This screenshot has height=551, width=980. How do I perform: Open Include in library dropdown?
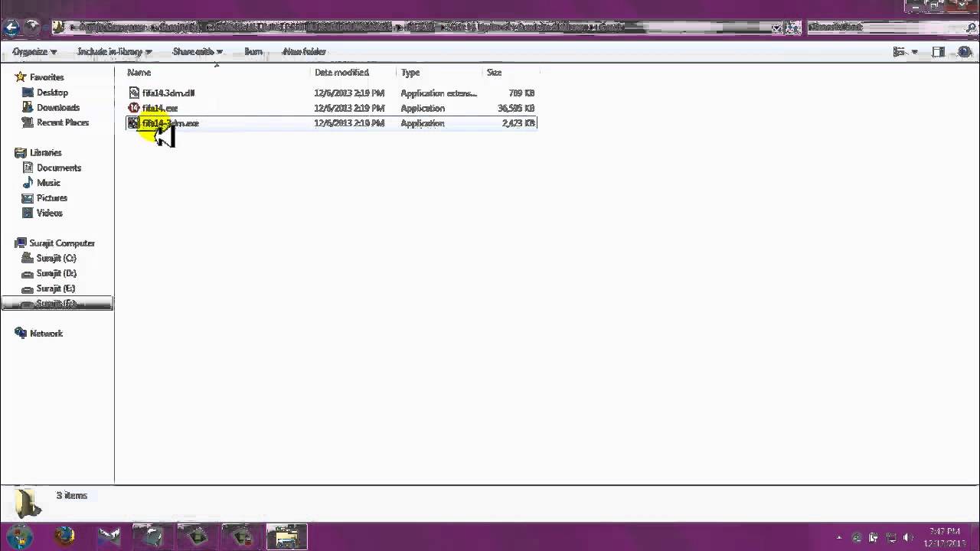[115, 52]
